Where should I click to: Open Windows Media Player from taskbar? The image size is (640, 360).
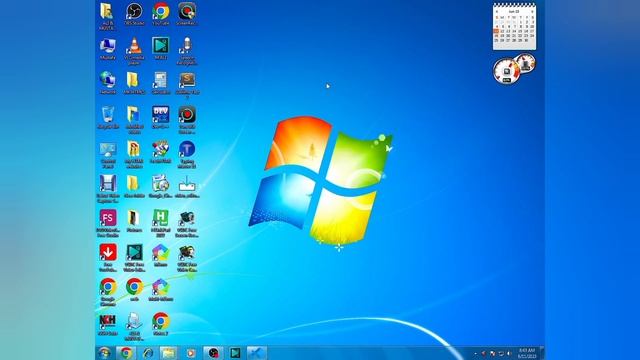[x=191, y=353]
